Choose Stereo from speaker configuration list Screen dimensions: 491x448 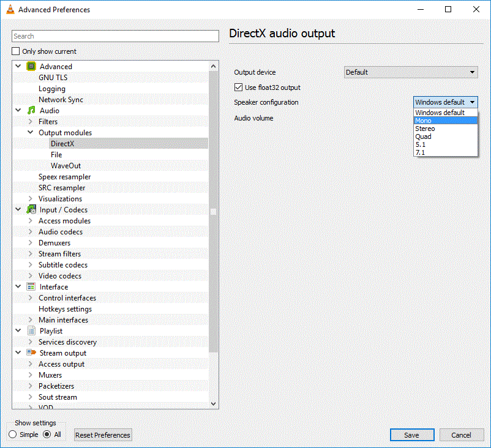coord(425,129)
